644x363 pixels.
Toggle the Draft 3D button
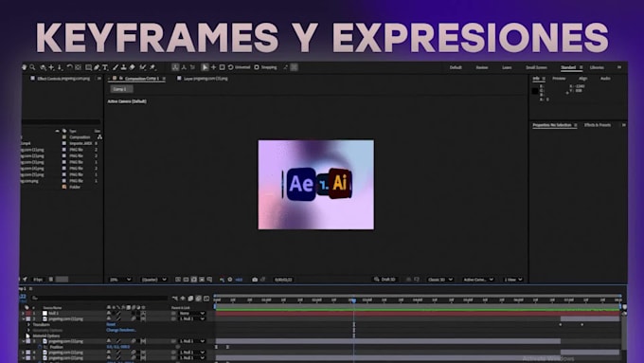385,280
